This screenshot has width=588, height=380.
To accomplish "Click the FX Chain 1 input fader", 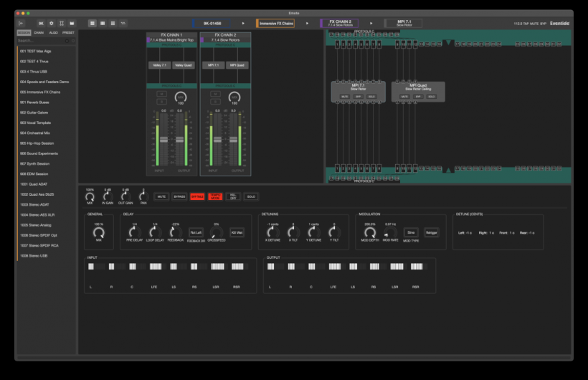I will tap(163, 140).
